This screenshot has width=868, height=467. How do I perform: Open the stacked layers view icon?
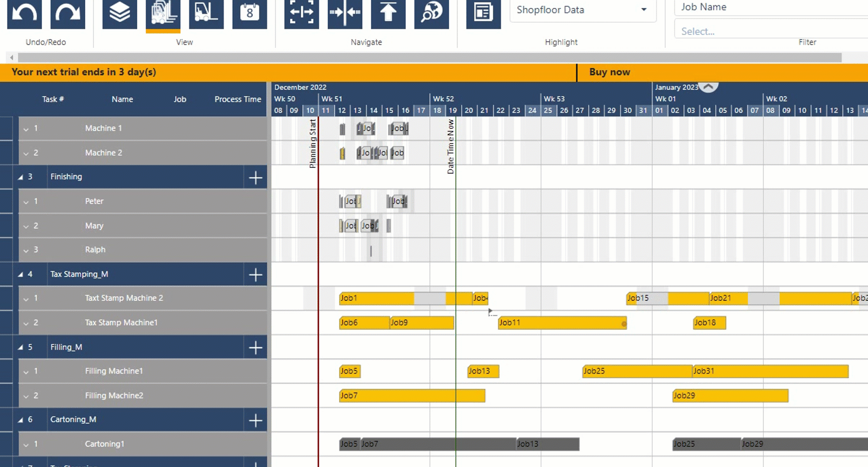pos(120,13)
